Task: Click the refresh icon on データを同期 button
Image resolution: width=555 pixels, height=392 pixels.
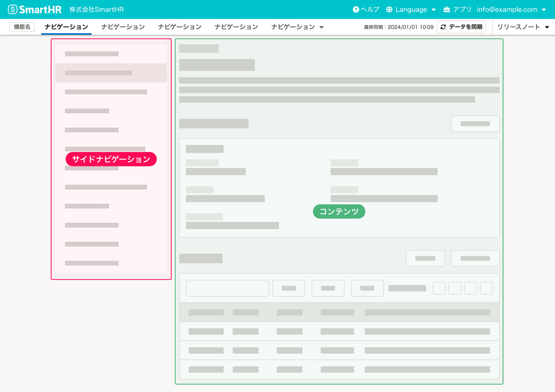Action: 443,26
